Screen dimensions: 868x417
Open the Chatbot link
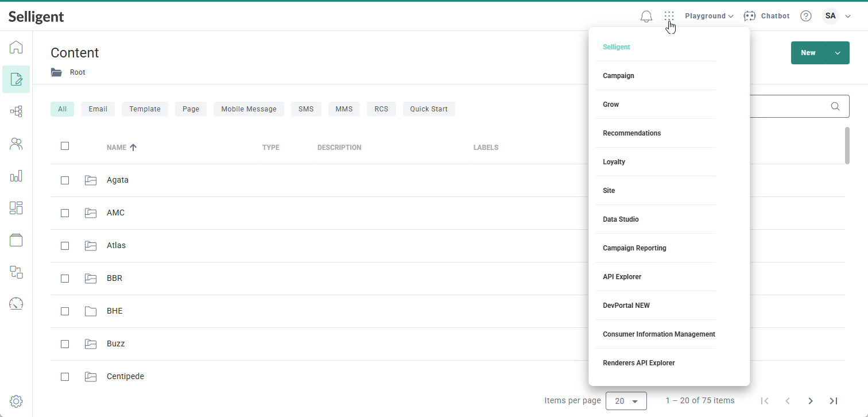pyautogui.click(x=767, y=16)
